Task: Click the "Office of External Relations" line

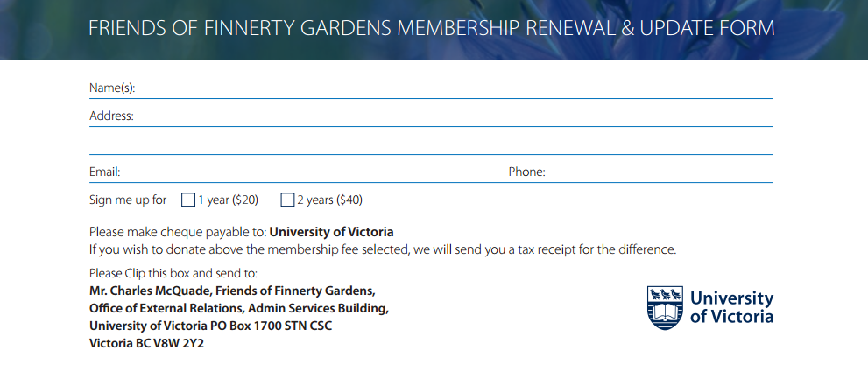Action: click(238, 308)
